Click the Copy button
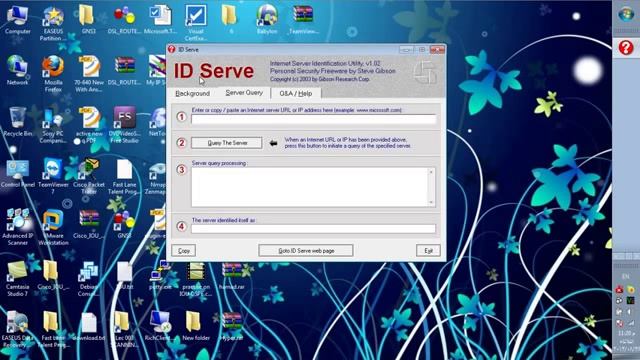Screen dimensions: 640x360 [x=184, y=251]
